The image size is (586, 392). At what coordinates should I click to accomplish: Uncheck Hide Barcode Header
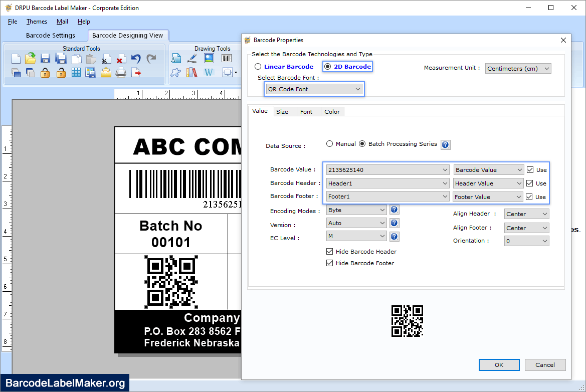coord(330,252)
